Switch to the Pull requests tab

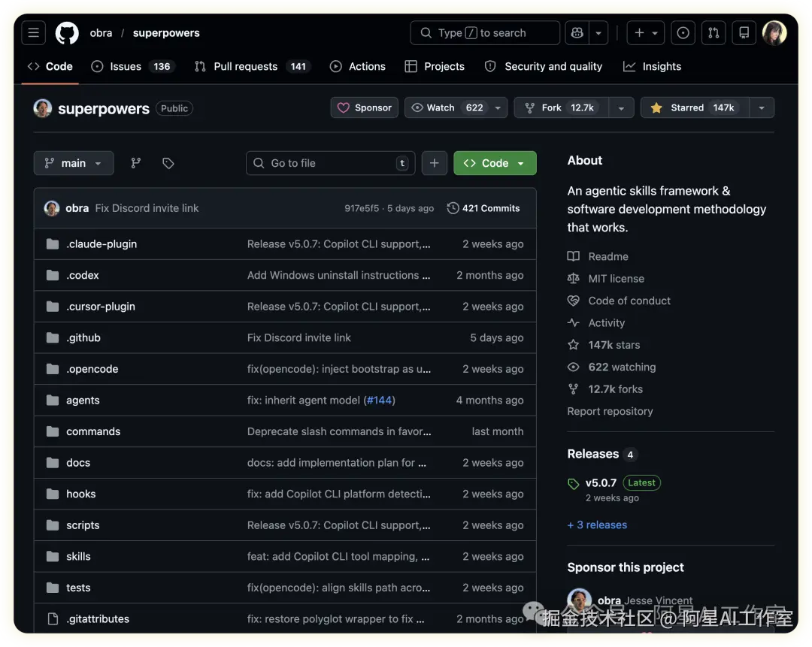coord(252,66)
